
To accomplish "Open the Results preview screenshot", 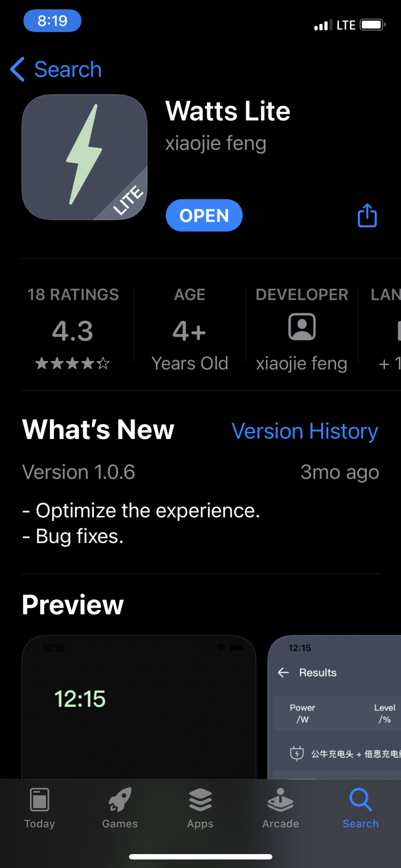I will click(335, 707).
